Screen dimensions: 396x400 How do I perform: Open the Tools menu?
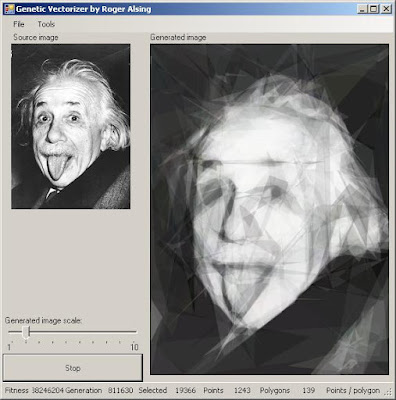point(46,24)
